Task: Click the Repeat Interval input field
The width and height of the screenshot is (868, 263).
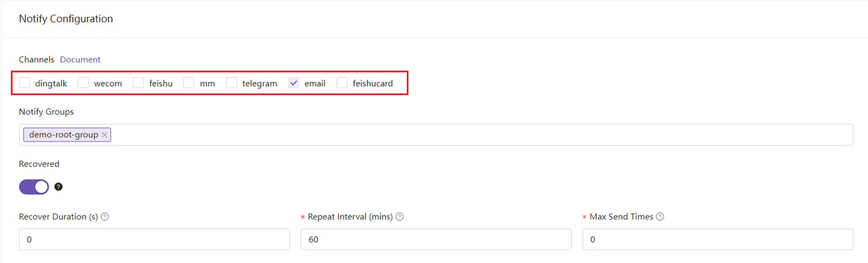Action: tap(436, 239)
